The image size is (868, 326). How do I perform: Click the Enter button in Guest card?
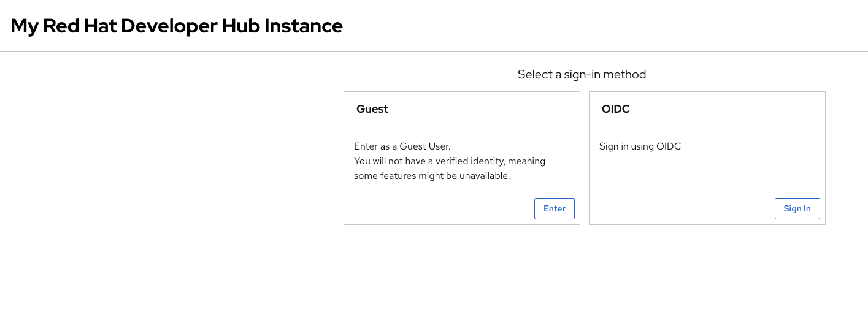554,208
